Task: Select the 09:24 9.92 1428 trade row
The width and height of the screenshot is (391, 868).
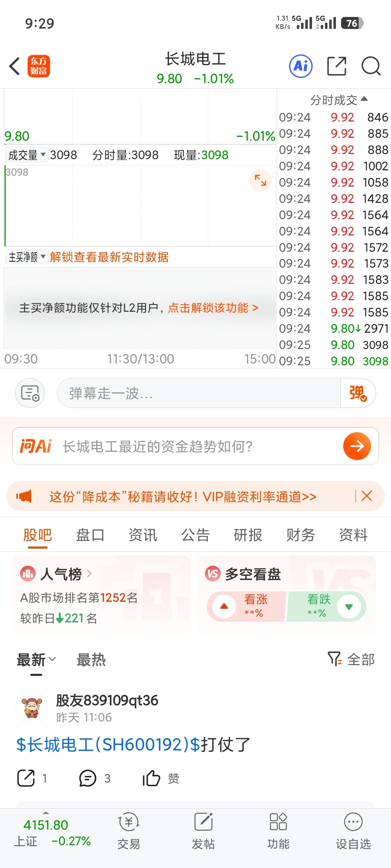Action: (x=333, y=199)
